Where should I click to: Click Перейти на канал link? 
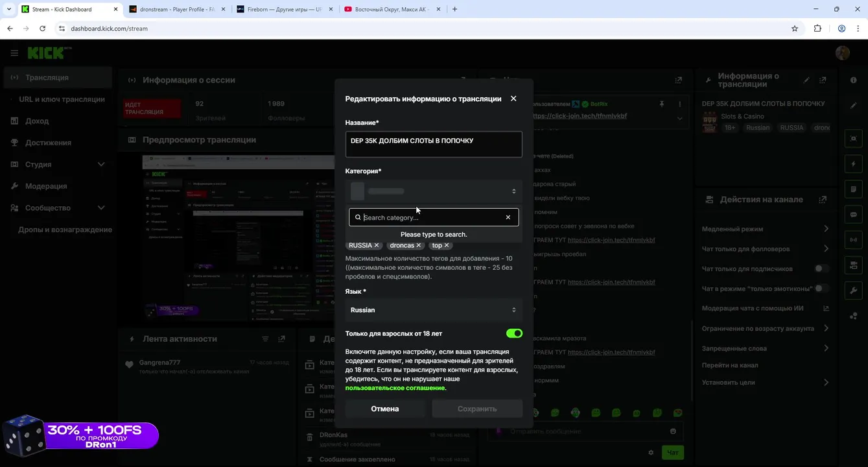729,365
